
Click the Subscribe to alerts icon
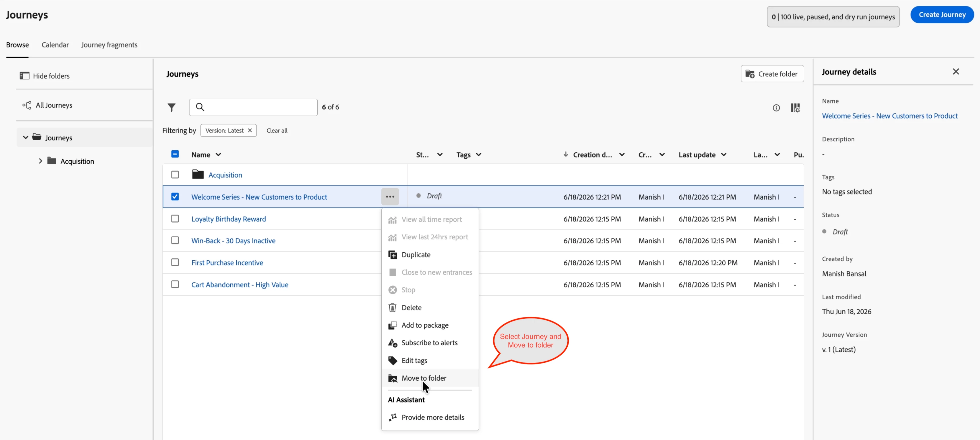coord(393,343)
